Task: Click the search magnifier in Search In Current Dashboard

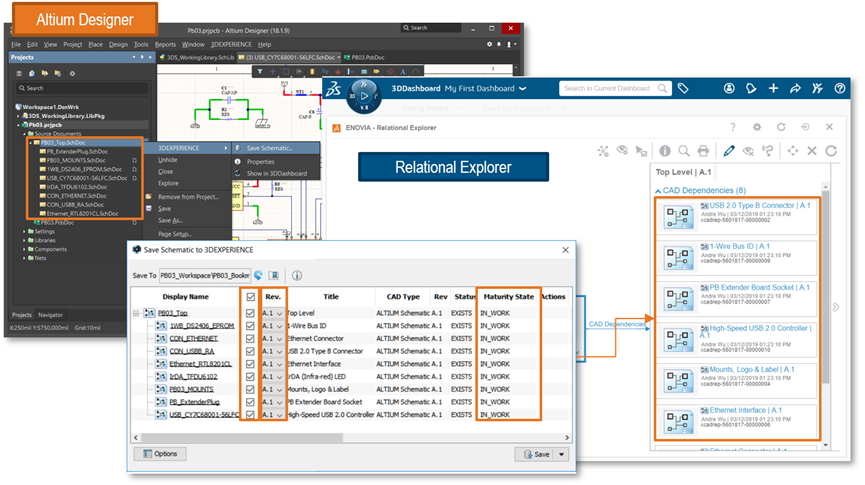Action: coord(661,88)
